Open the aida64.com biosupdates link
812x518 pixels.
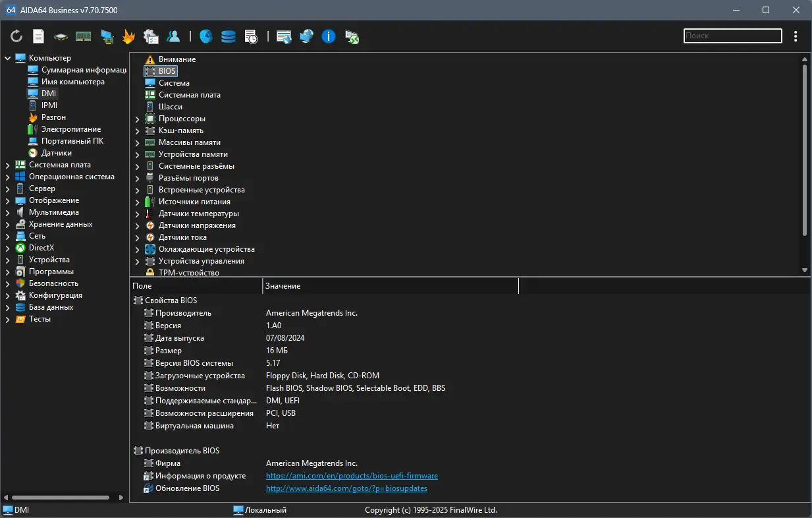(346, 488)
